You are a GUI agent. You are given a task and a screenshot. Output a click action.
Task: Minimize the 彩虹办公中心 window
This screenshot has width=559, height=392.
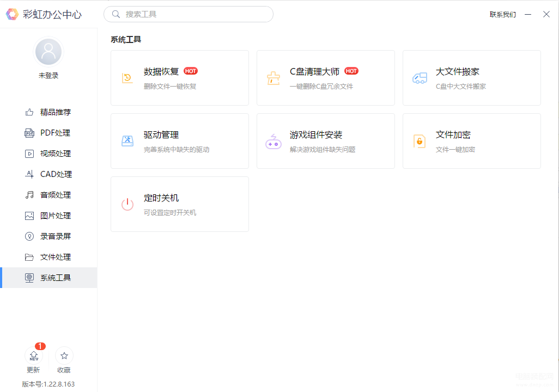pos(528,14)
